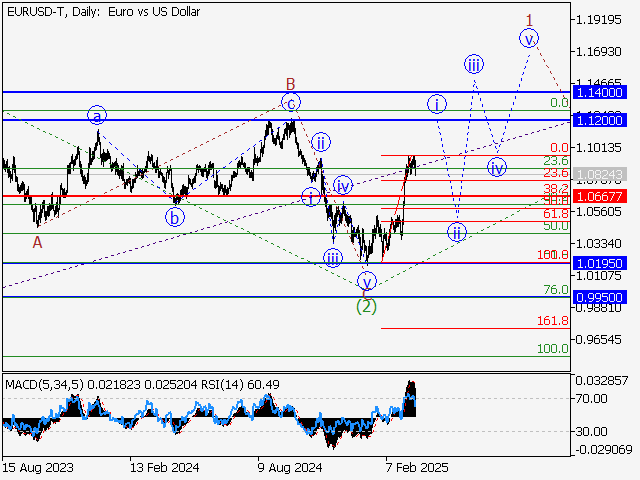Click the 1.14000 price level tag
Image resolution: width=640 pixels, height=480 pixels.
coord(600,91)
